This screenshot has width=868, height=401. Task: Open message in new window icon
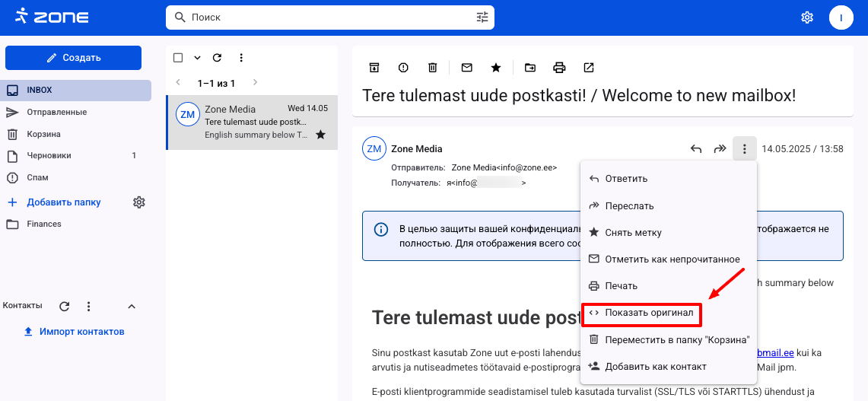588,68
